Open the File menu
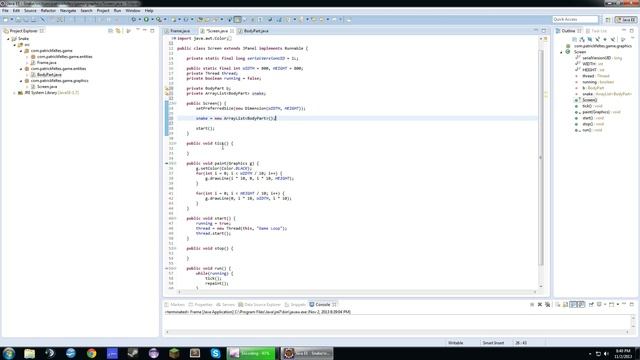 [x=5, y=11]
